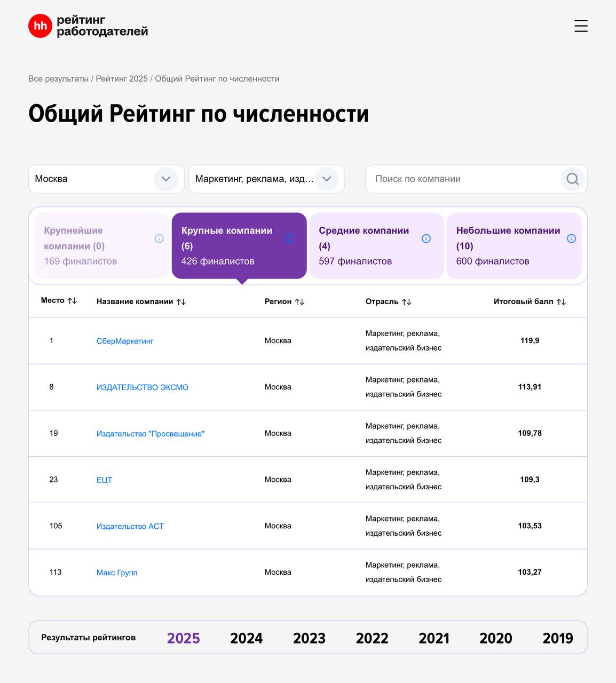Sort by Место column arrows
Image resolution: width=616 pixels, height=683 pixels.
coord(73,301)
